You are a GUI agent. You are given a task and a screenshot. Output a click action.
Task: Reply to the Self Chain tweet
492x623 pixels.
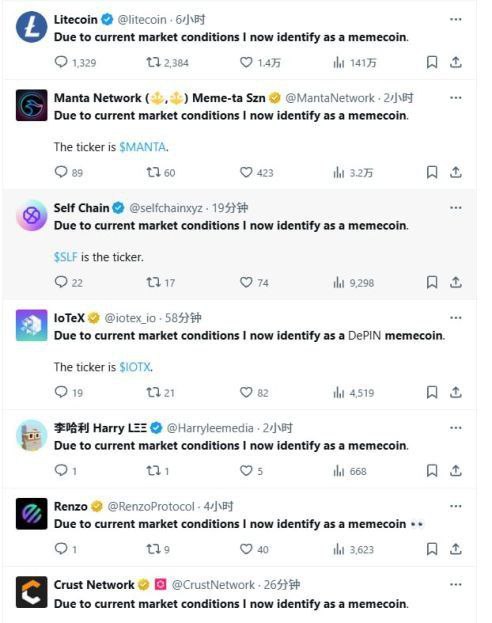[x=61, y=282]
